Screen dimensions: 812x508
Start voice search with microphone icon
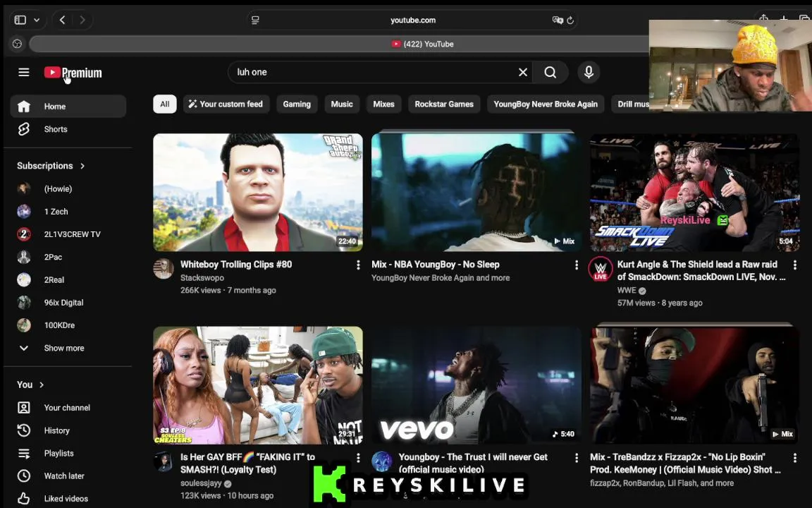pyautogui.click(x=589, y=73)
